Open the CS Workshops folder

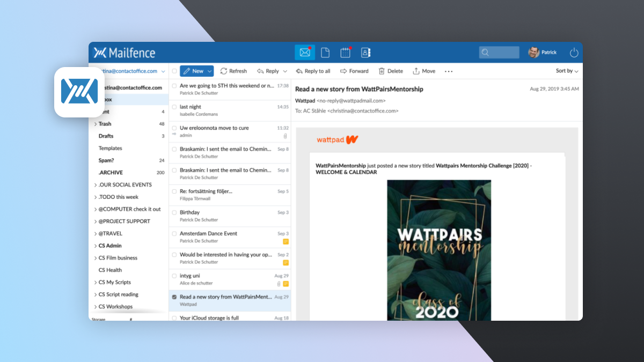(129, 307)
